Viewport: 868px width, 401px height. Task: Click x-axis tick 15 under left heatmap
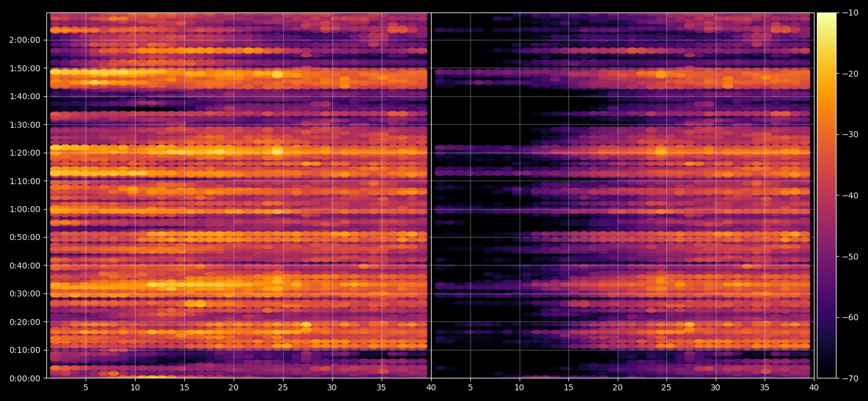(184, 388)
